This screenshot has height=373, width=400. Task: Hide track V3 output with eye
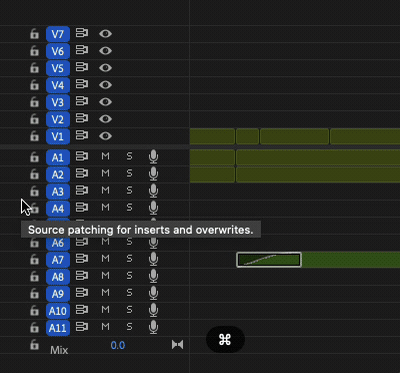(x=105, y=102)
